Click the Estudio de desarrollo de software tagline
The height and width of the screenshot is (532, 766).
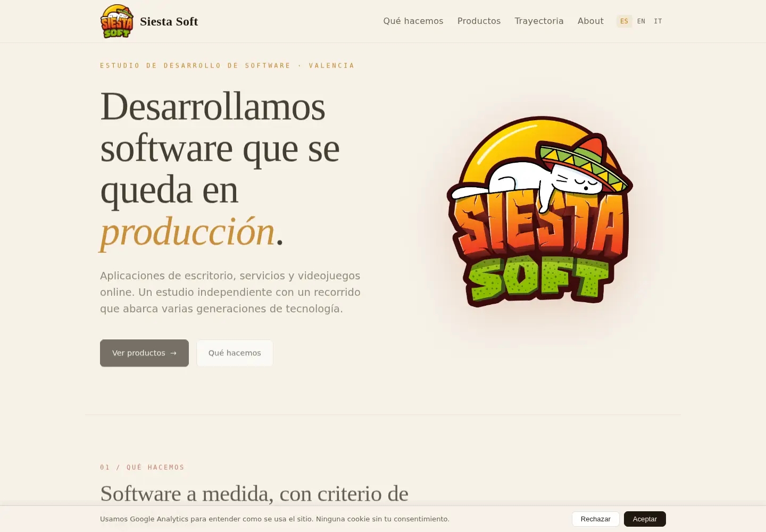(227, 65)
